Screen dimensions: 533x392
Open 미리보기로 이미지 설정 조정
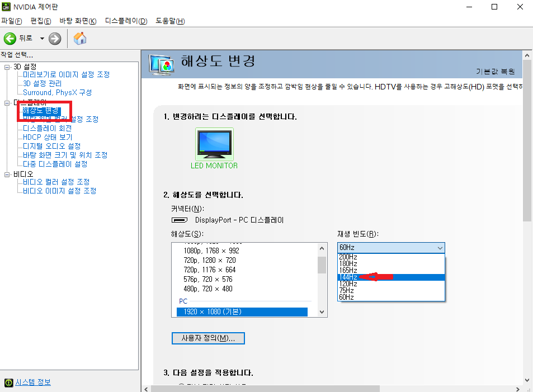click(66, 74)
